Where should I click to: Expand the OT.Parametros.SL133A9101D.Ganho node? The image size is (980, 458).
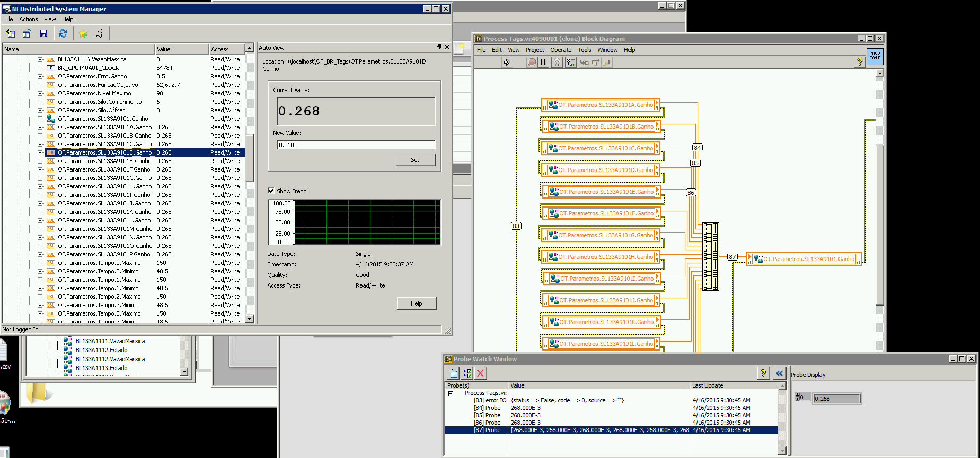(40, 152)
